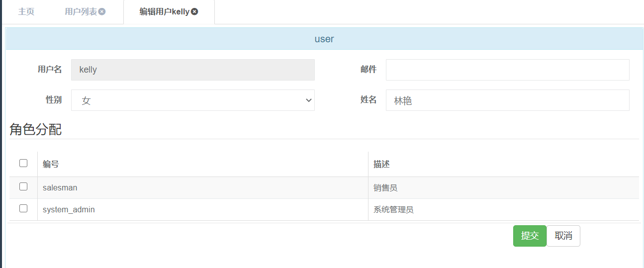Open the 用户列表 tab
Image resolution: width=644 pixels, height=268 pixels.
(x=81, y=12)
